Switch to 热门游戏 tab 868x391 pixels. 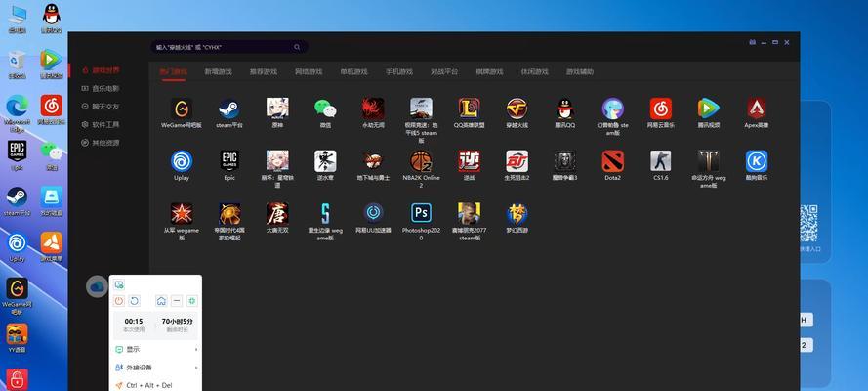pos(173,72)
